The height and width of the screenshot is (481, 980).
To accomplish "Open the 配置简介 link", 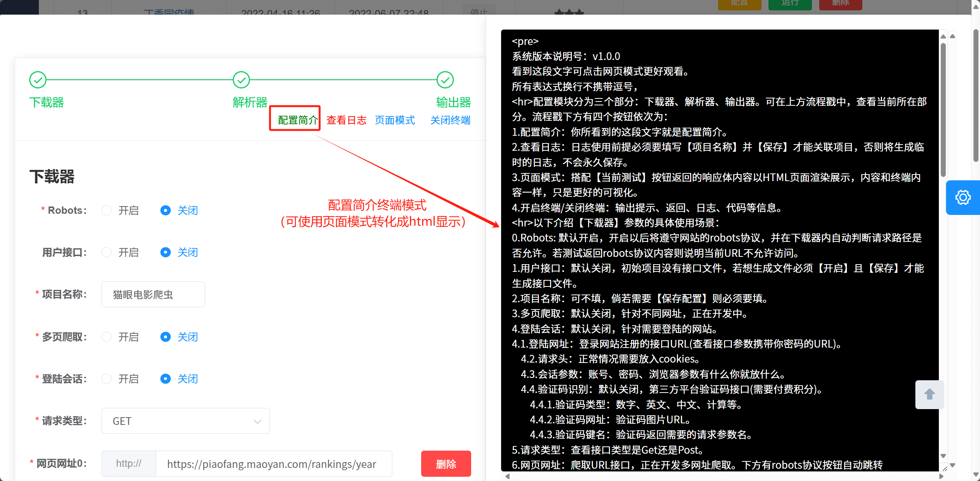I will click(x=298, y=120).
